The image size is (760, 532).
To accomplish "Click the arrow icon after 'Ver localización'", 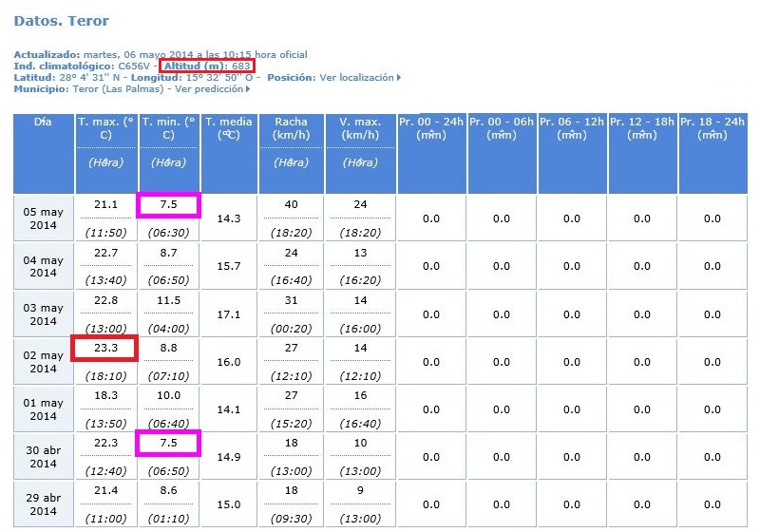I will tap(399, 78).
